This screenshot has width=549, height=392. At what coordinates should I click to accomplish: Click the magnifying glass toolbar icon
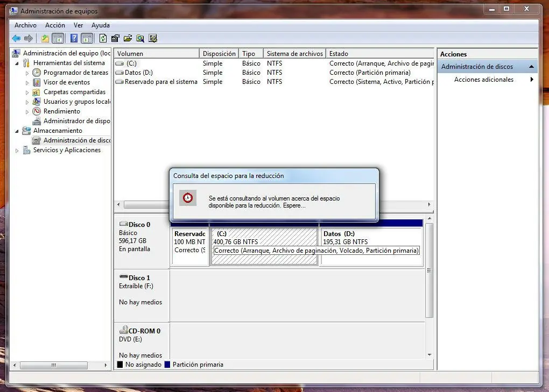pyautogui.click(x=140, y=38)
